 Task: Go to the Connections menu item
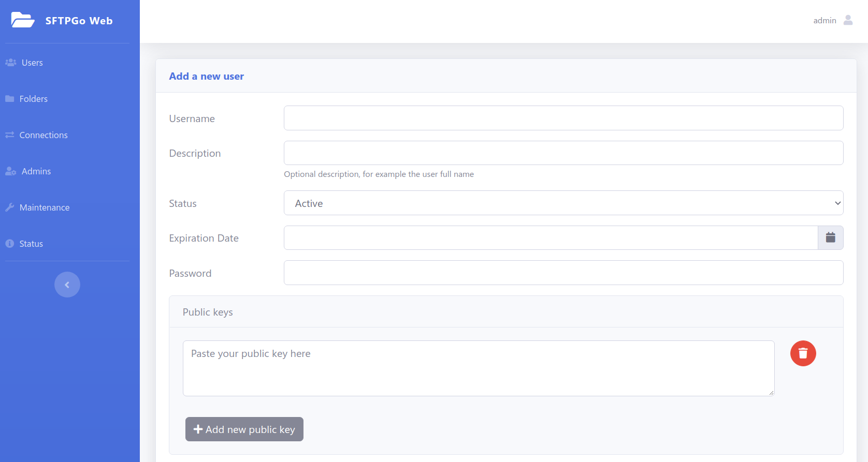pos(44,135)
